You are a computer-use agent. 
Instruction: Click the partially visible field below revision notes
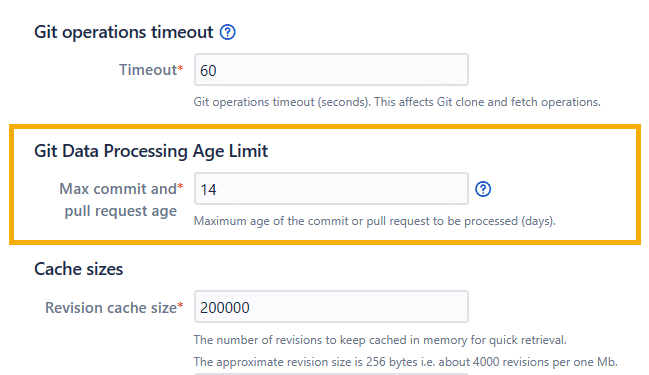pyautogui.click(x=331, y=374)
